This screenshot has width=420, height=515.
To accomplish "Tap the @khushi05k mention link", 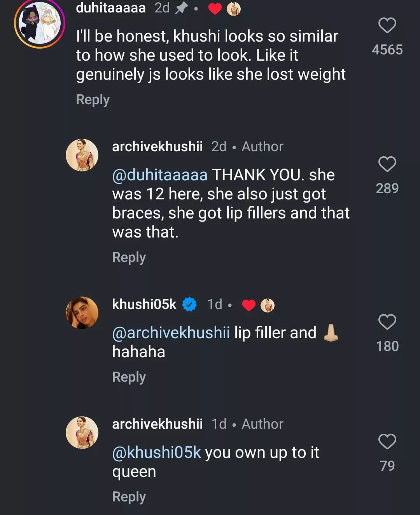I will (x=156, y=452).
